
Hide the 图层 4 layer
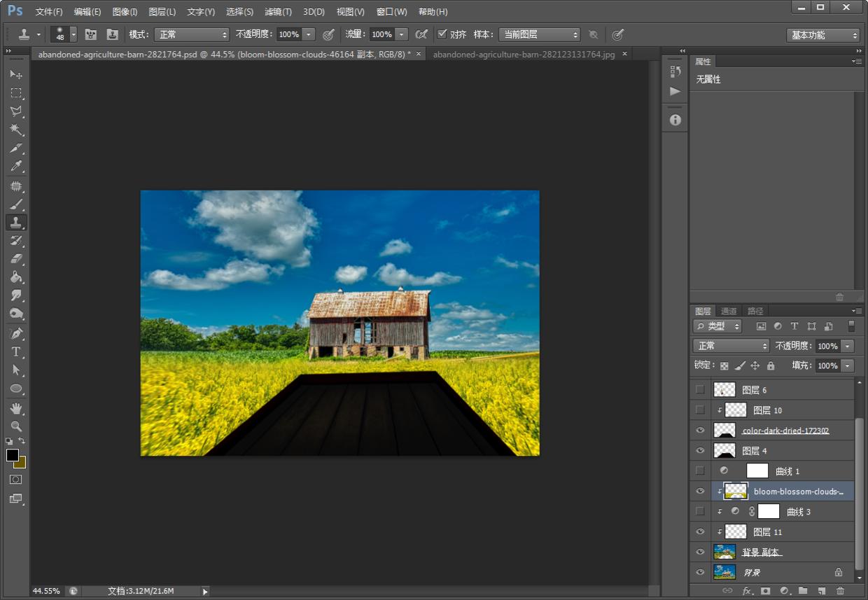tap(700, 451)
